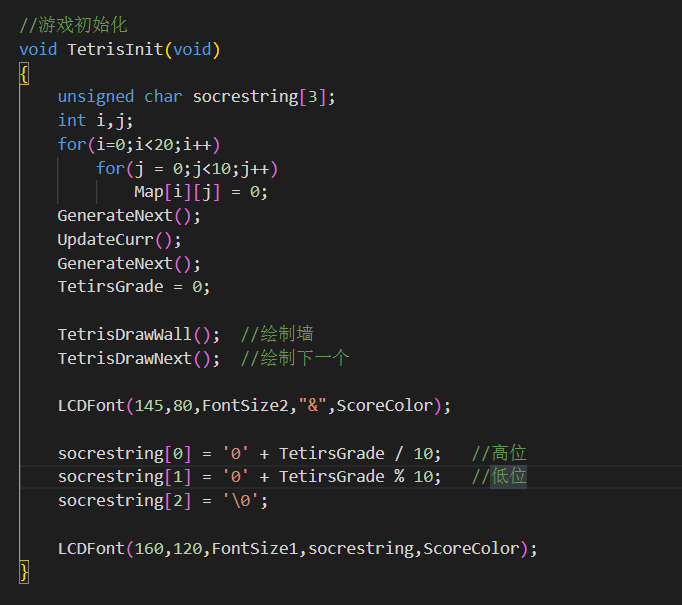Click the 'socrestring[1]' assignment line
This screenshot has height=605, width=682.
(x=250, y=477)
